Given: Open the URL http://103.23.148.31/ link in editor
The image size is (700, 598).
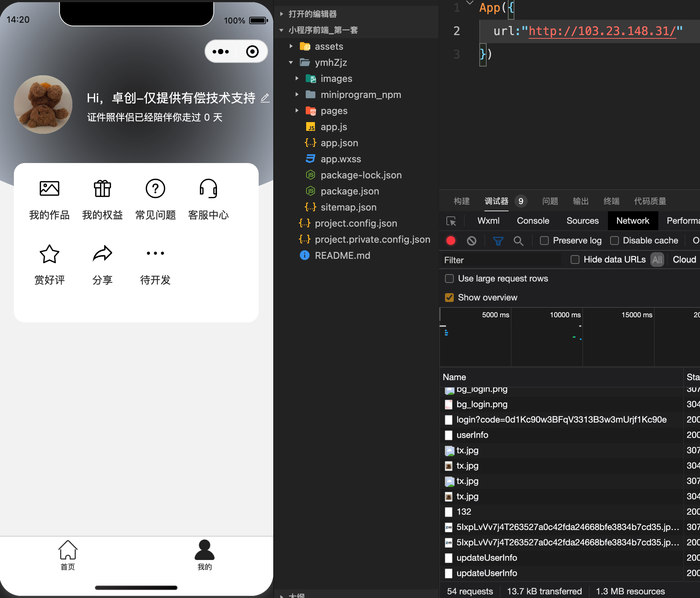Looking at the screenshot, I should click(602, 31).
